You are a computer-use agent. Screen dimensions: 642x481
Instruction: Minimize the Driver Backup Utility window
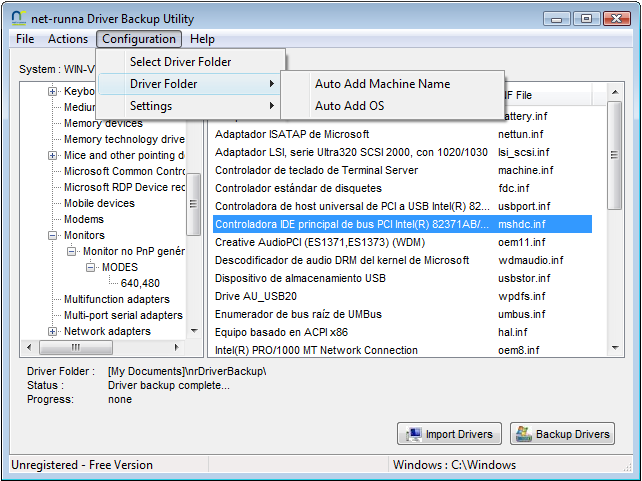click(556, 19)
